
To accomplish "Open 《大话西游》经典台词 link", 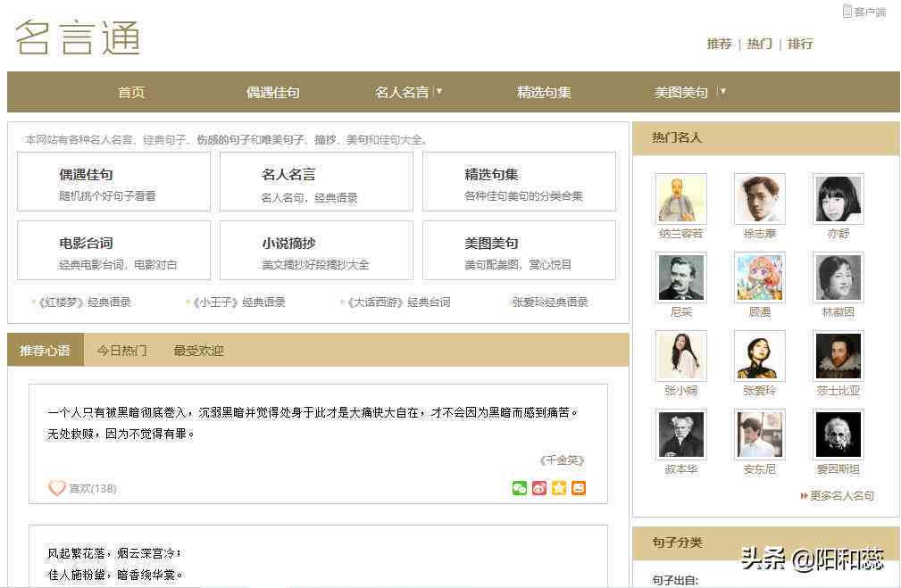I will 397,302.
